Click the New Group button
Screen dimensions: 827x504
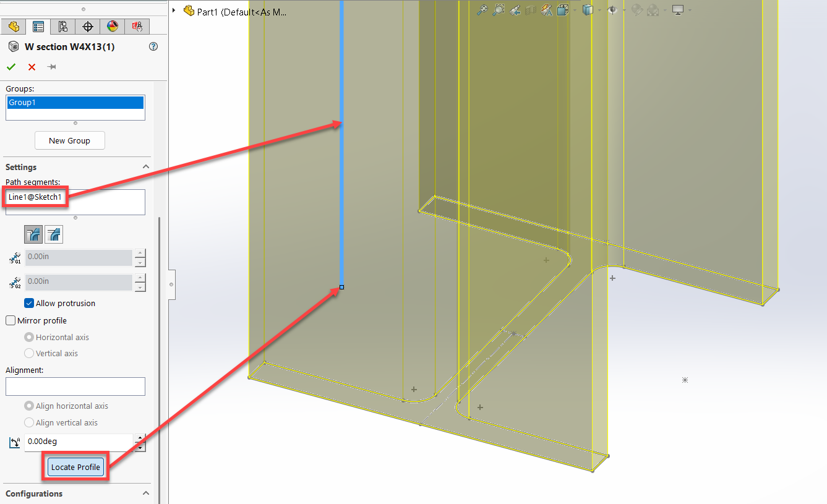(70, 140)
